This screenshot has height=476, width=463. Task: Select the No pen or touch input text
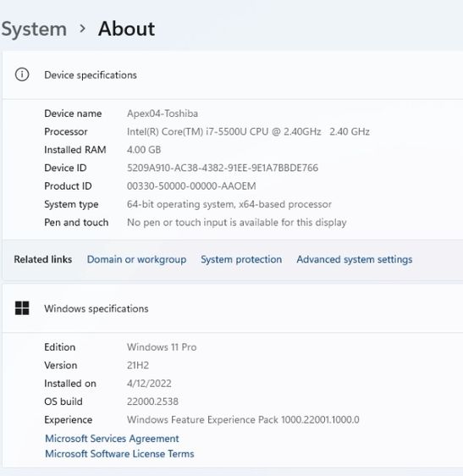click(x=237, y=223)
